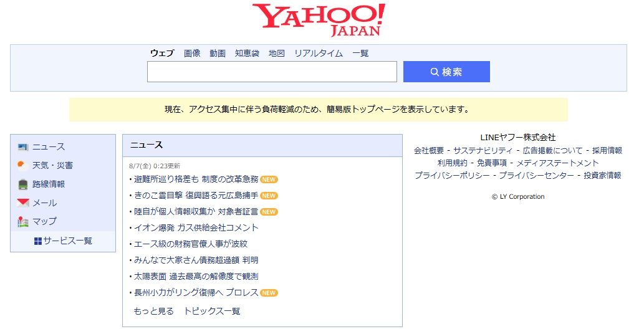This screenshot has width=644, height=334.
Task: Click the blue 検索 button
Action: [446, 72]
